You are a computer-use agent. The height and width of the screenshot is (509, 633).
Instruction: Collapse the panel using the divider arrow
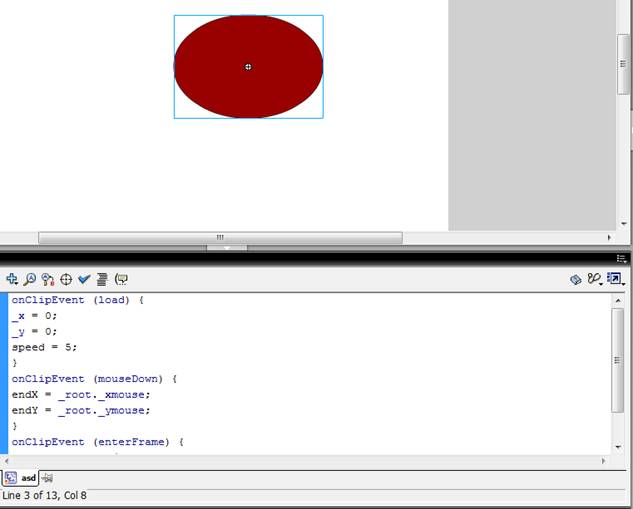click(x=227, y=248)
